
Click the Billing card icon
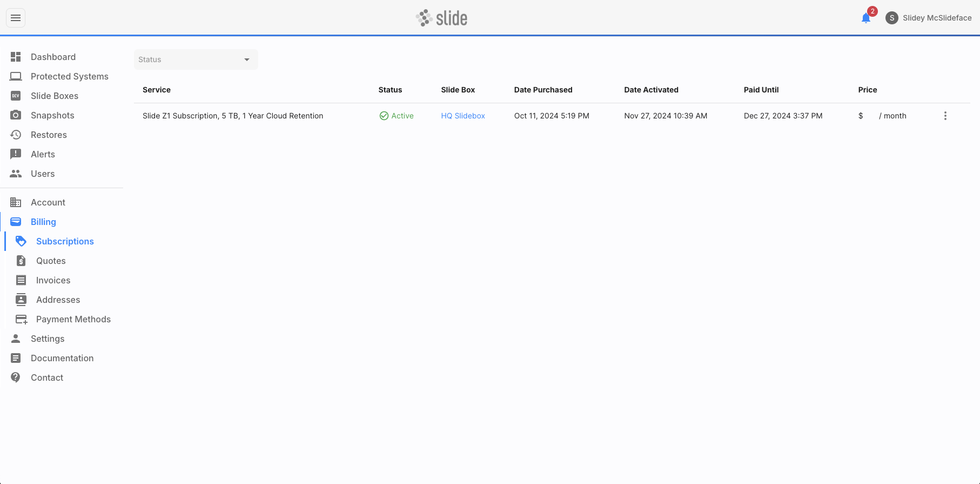(16, 222)
